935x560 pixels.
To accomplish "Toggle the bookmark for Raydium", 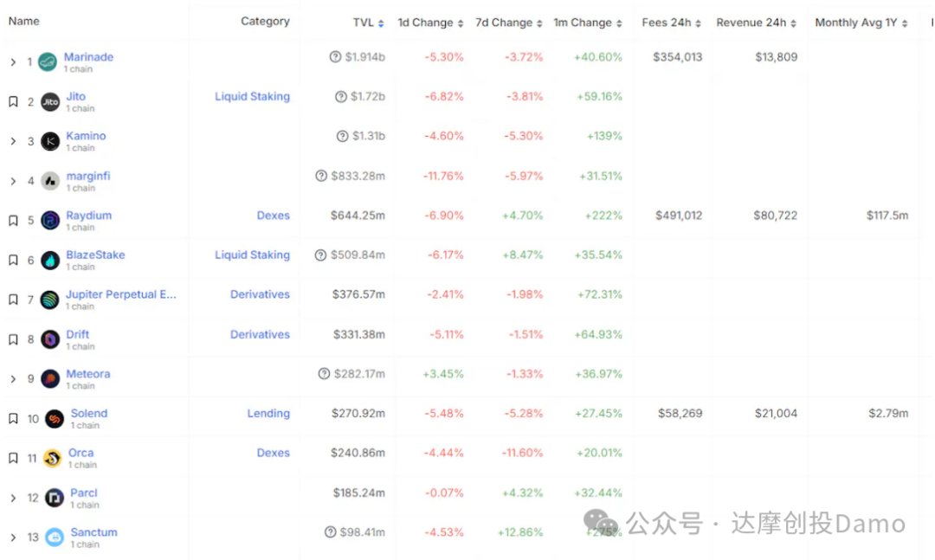I will (13, 221).
